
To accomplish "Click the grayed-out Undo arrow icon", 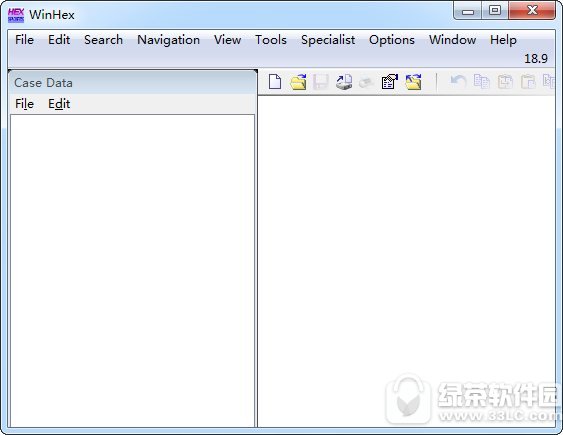I will (459, 81).
